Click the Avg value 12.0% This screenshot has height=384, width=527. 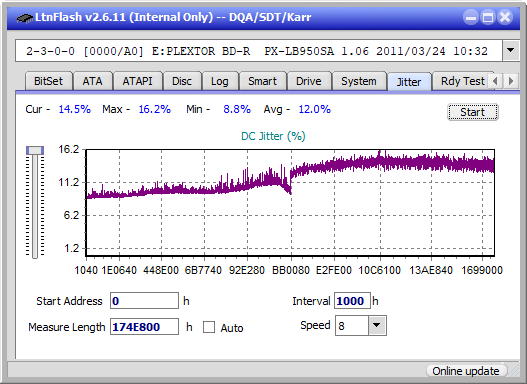(315, 109)
